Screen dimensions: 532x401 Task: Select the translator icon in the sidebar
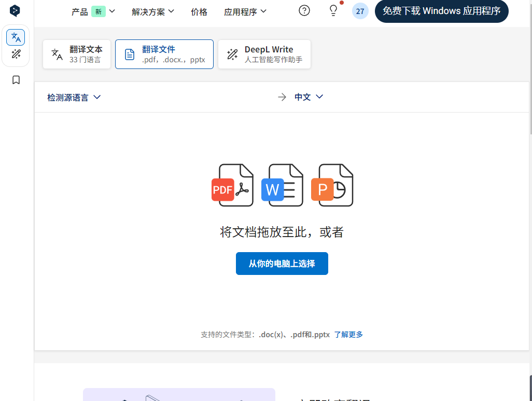coord(16,37)
